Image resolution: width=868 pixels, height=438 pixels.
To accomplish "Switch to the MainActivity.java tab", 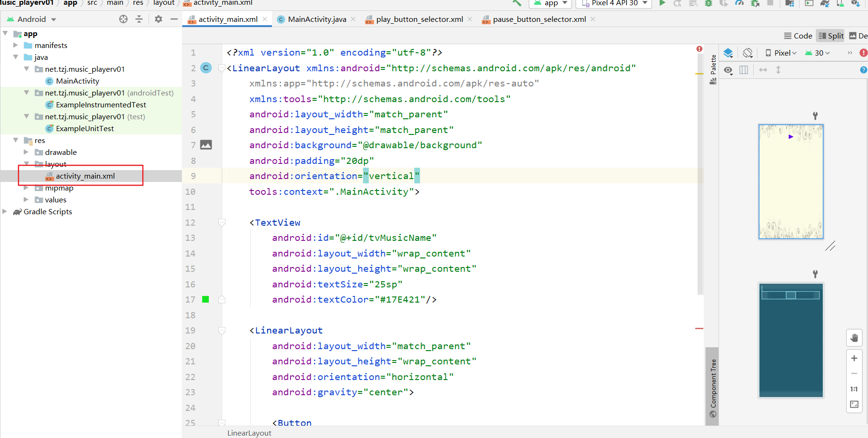I will coord(317,19).
